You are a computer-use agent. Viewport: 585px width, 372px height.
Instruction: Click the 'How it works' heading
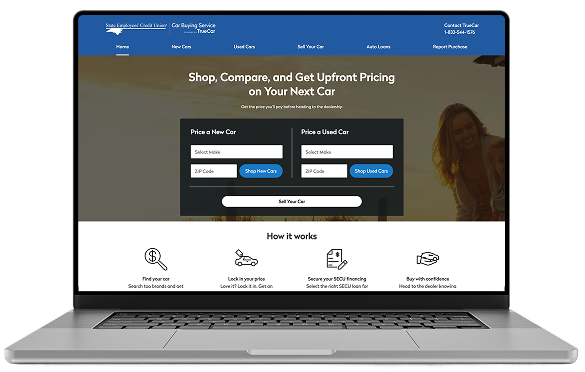292,236
